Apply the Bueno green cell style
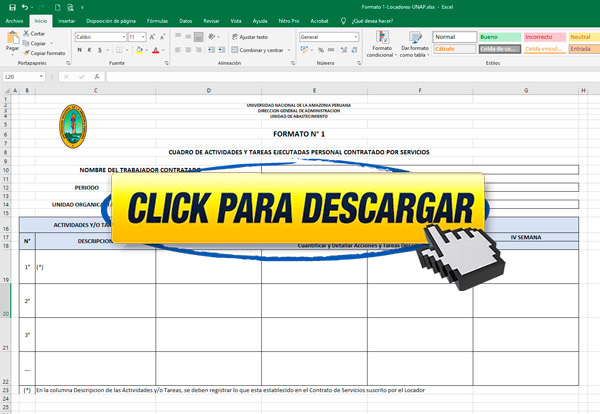The height and width of the screenshot is (414, 600). pos(498,36)
